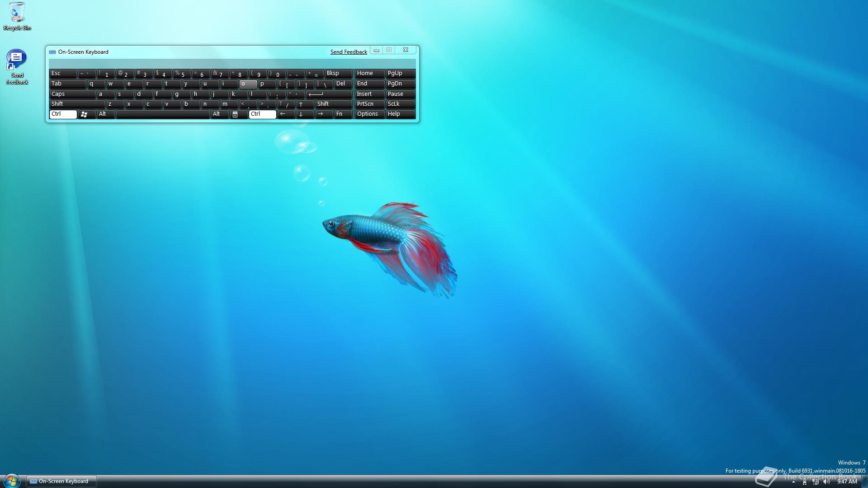868x488 pixels.
Task: Click the Show desktop strip at taskbar end
Action: (864, 482)
